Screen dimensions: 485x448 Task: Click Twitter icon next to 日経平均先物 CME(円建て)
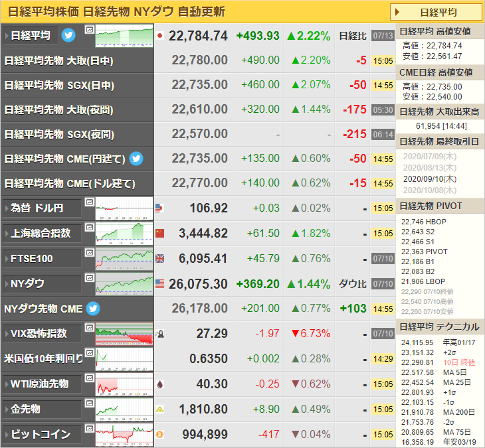pyautogui.click(x=136, y=159)
